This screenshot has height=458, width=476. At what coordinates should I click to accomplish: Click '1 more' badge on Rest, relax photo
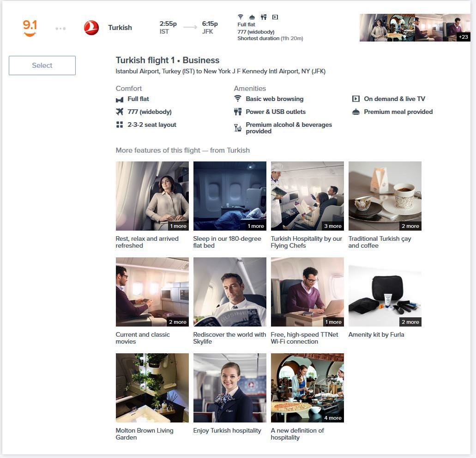[178, 226]
